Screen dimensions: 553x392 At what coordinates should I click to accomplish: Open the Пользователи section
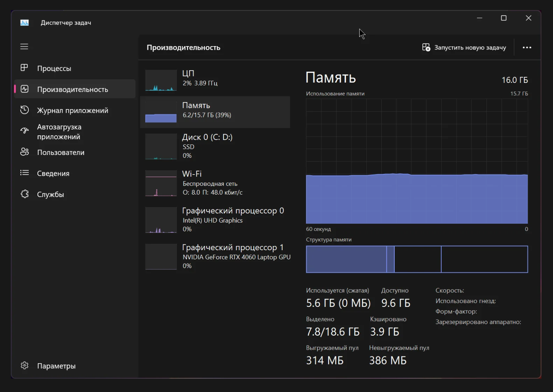60,152
